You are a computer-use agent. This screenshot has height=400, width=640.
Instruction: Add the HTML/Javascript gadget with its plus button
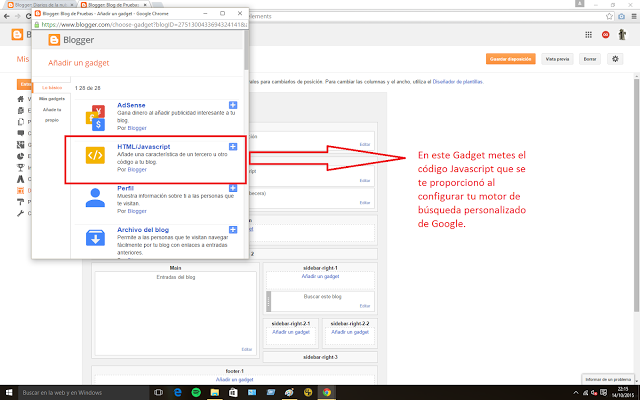pos(233,147)
